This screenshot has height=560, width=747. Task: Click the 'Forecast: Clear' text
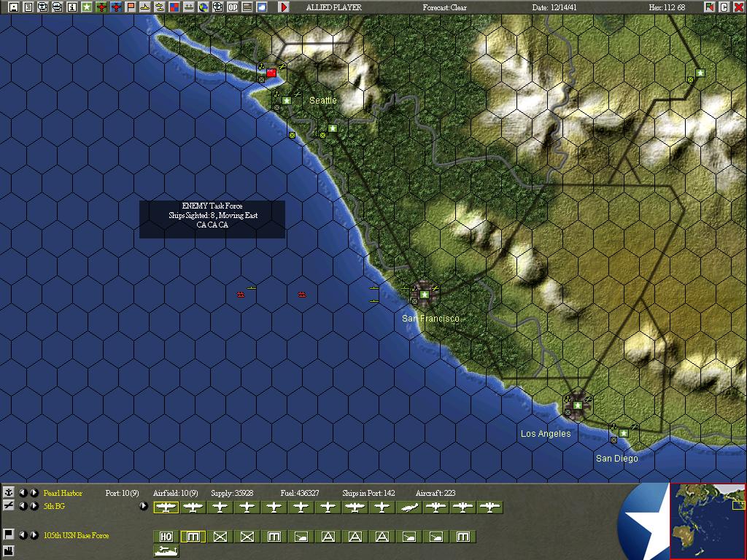tap(444, 7)
